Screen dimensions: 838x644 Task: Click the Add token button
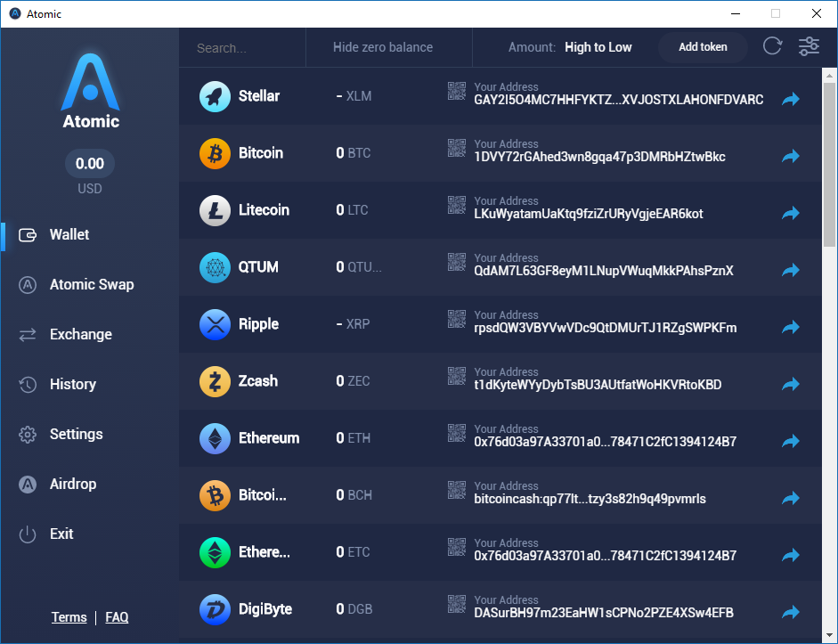[703, 47]
